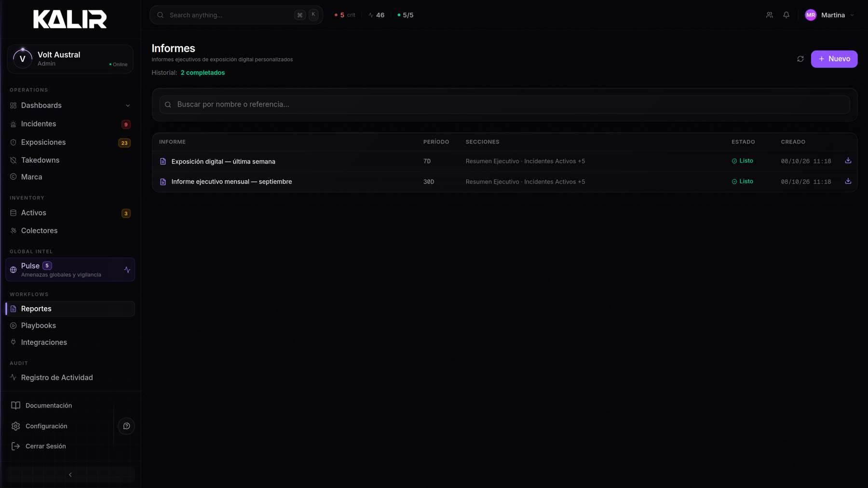
Task: Click the INFORME column header
Action: point(172,142)
